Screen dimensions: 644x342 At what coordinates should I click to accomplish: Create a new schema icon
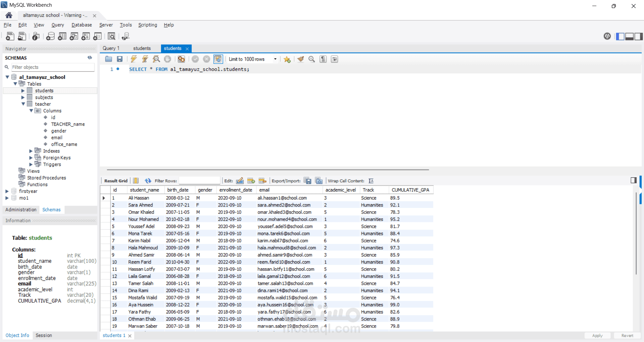coord(50,36)
